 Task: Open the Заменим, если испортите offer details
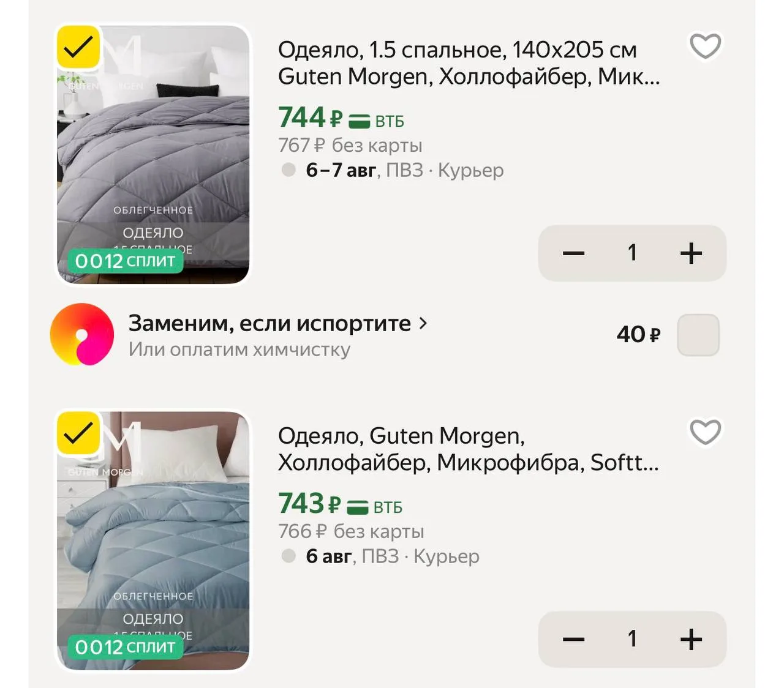pyautogui.click(x=269, y=323)
